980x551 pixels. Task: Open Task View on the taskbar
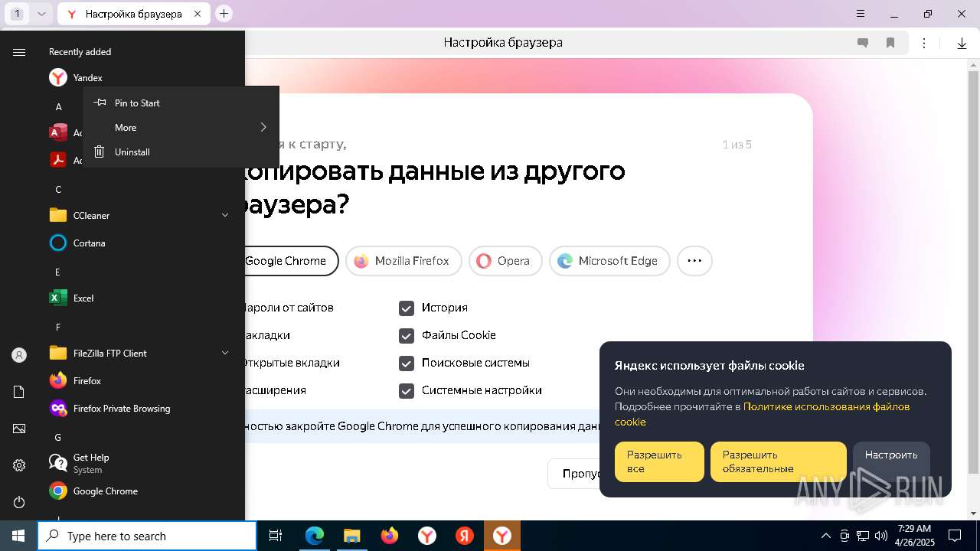coord(276,536)
